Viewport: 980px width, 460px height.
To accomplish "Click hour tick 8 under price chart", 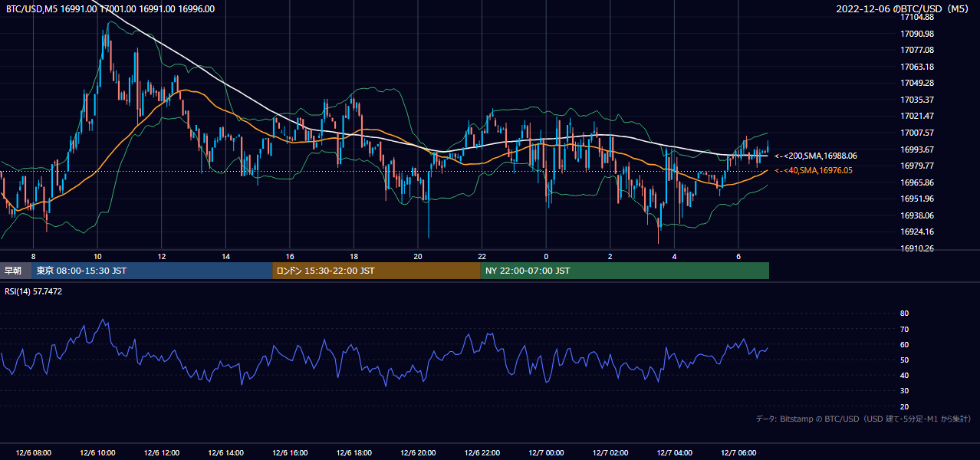I will 33,256.
